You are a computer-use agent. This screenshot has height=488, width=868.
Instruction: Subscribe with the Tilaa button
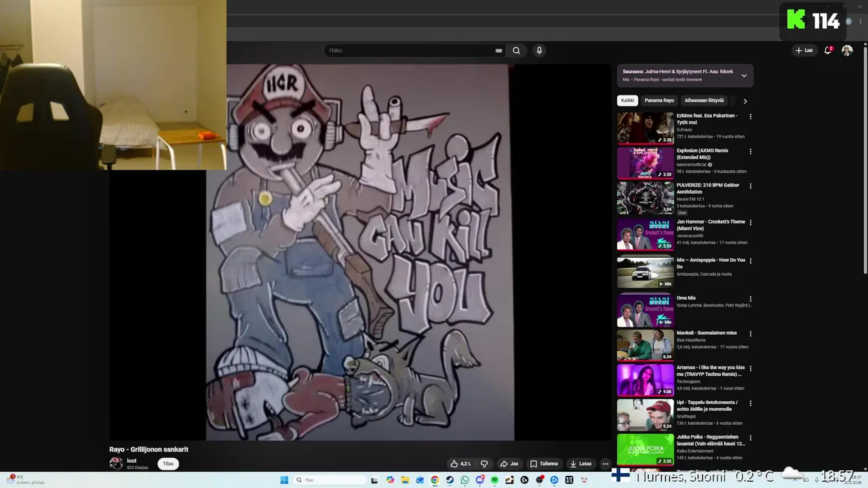(x=168, y=464)
